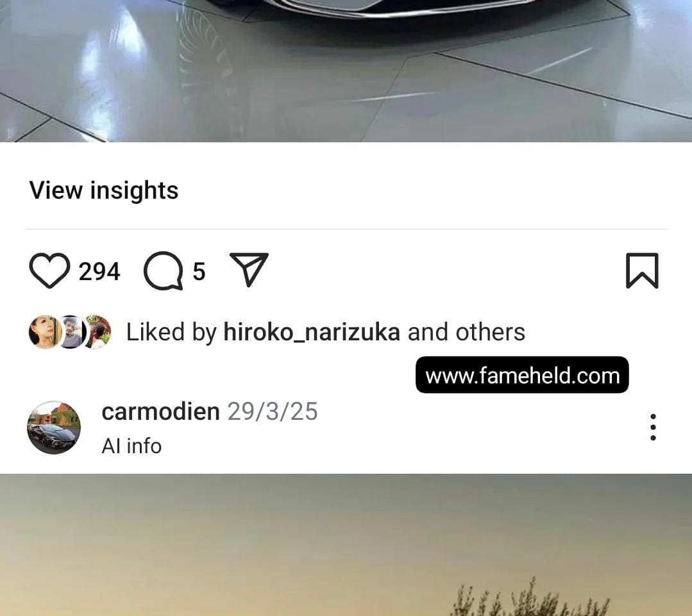Tap the first liker avatar of woman
692x616 pixels.
click(x=44, y=331)
